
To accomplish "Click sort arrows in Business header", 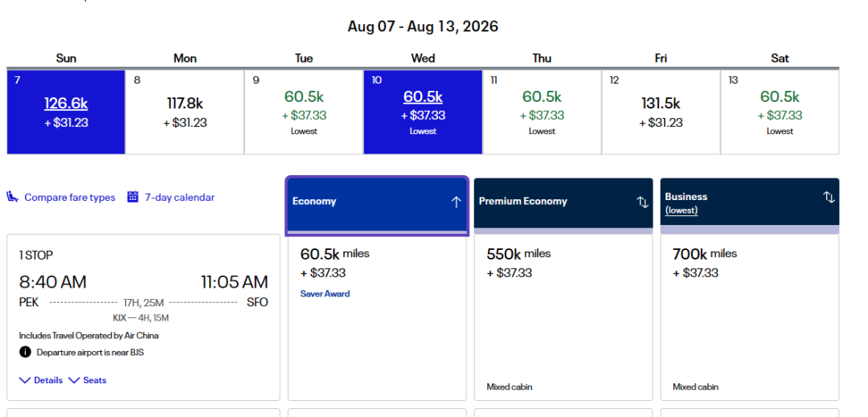I will [x=829, y=197].
